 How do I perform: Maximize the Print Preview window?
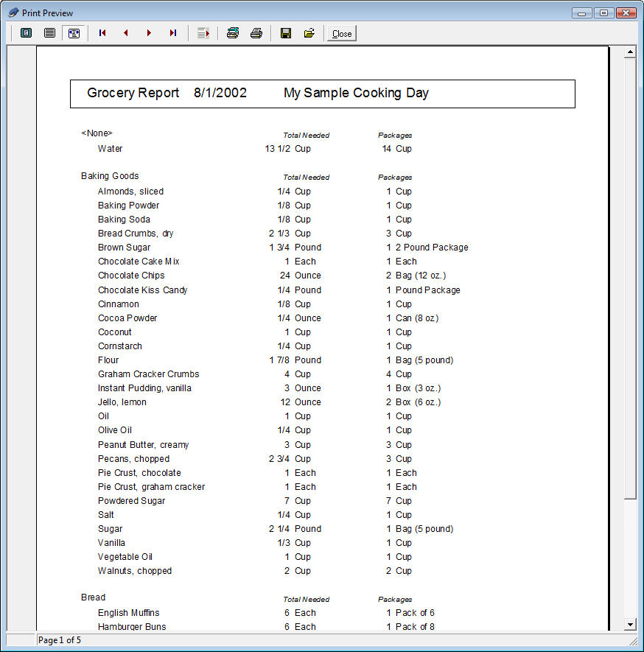pyautogui.click(x=604, y=13)
